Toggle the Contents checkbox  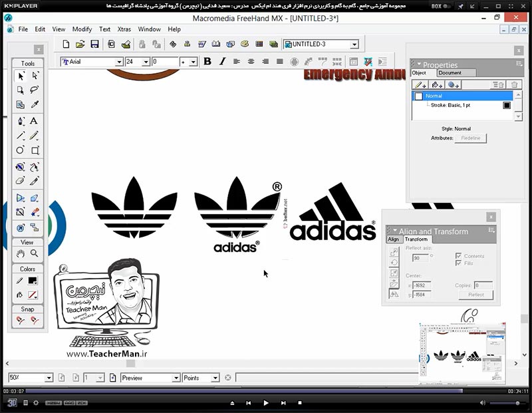point(458,256)
